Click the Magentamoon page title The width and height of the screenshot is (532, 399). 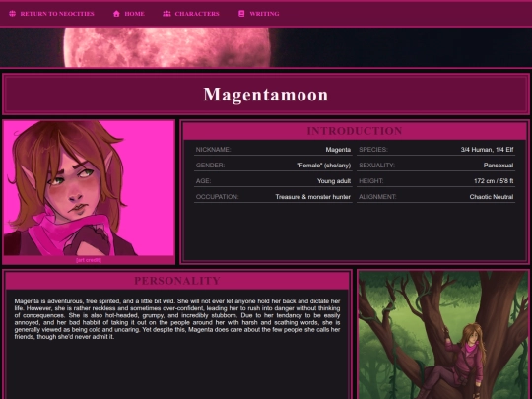click(266, 95)
